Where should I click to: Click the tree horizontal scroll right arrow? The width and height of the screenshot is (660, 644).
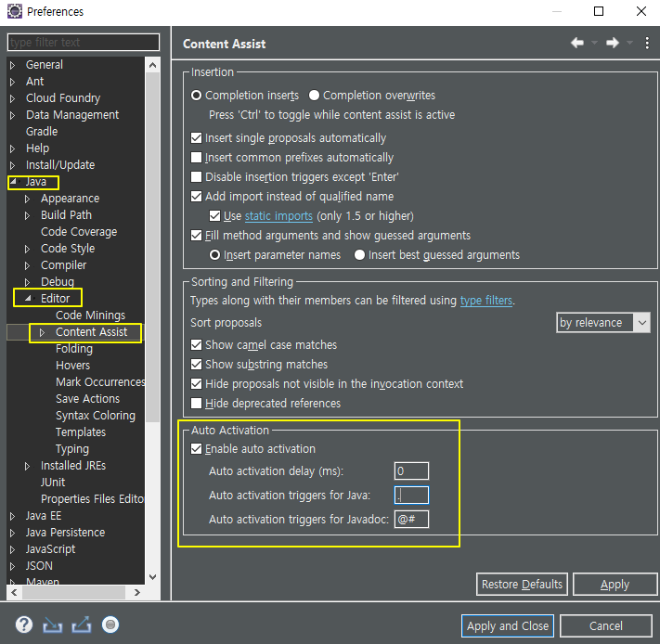(136, 592)
